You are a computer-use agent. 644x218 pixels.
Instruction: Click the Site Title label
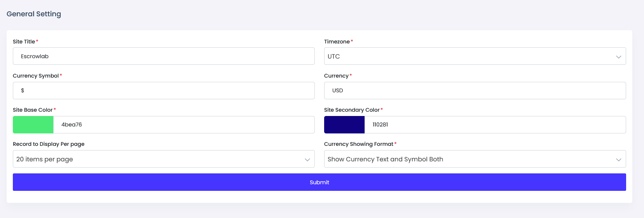coord(24,42)
